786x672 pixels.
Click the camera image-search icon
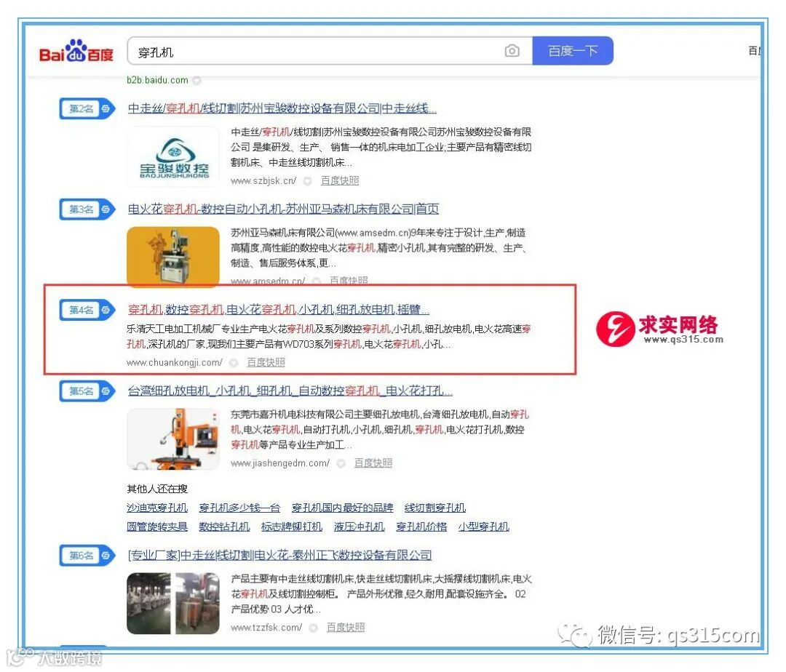tap(512, 51)
